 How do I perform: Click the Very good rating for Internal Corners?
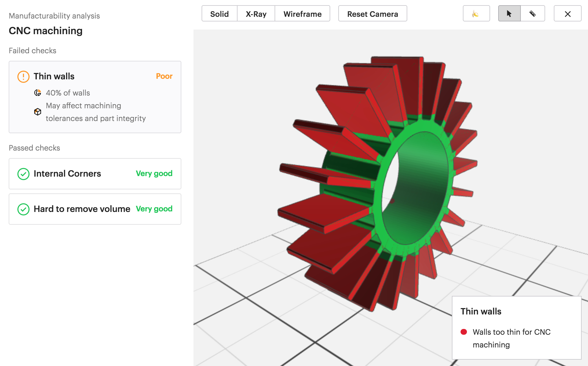click(154, 173)
